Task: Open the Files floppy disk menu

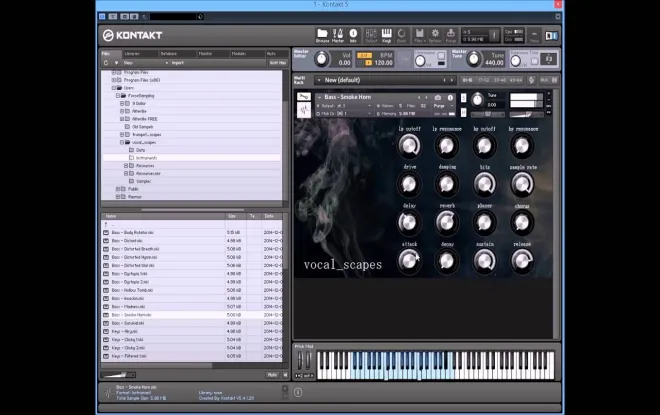Action: pos(419,35)
